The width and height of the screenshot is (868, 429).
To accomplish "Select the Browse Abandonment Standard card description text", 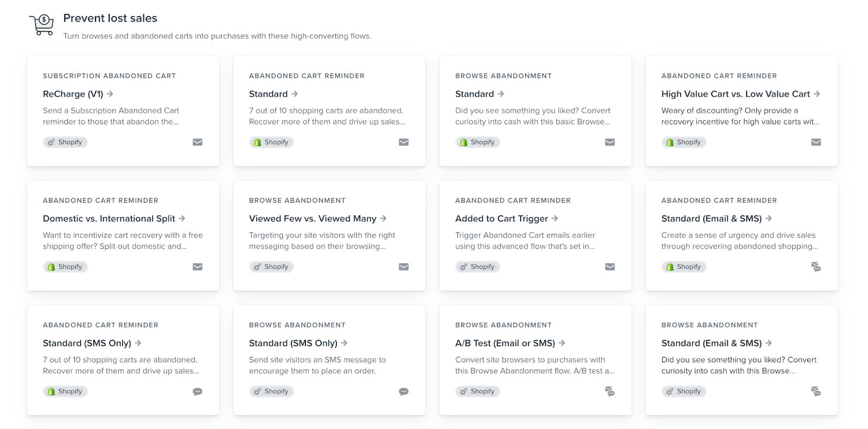I will 533,116.
